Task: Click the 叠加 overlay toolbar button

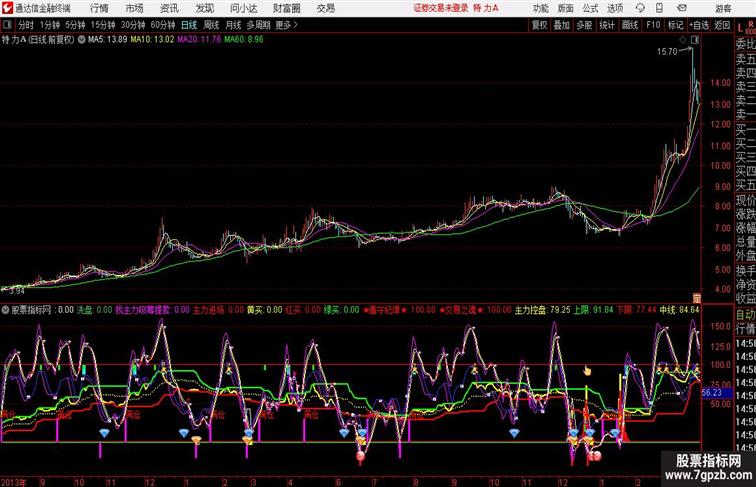Action: click(x=562, y=25)
